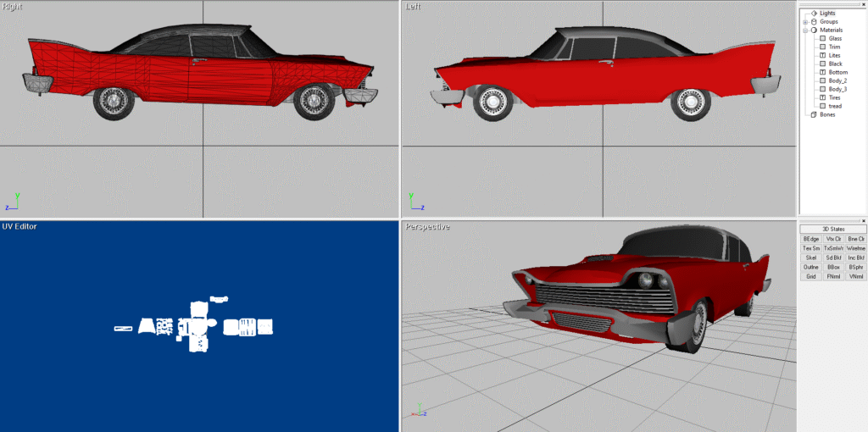Image resolution: width=868 pixels, height=432 pixels.
Task: Collapse the 3D States panel header
Action: click(833, 229)
